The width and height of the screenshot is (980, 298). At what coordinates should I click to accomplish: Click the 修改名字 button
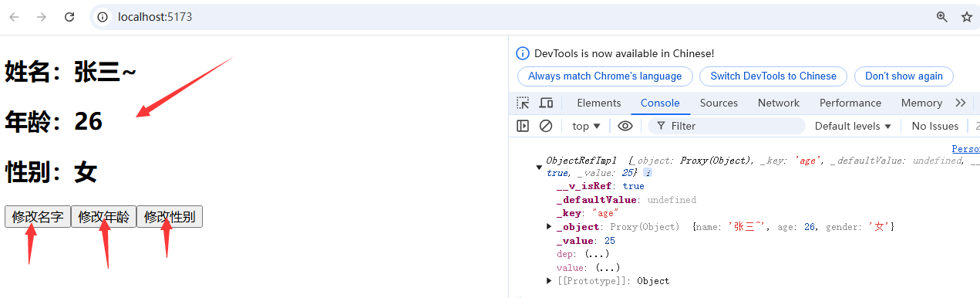38,217
